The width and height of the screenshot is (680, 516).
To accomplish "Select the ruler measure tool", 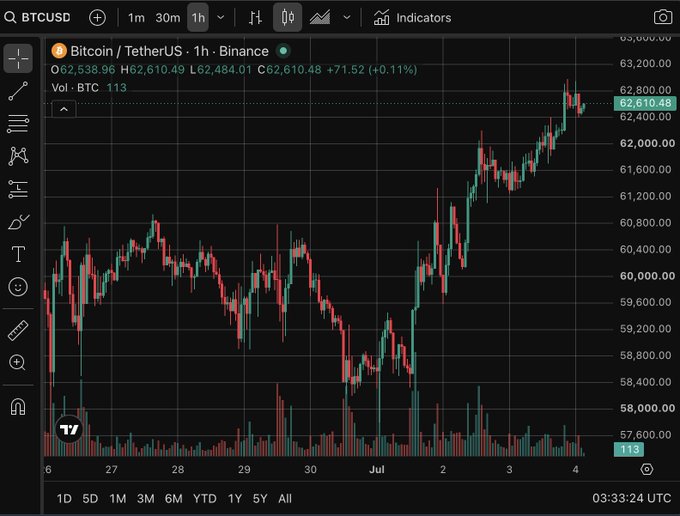I will tap(18, 330).
